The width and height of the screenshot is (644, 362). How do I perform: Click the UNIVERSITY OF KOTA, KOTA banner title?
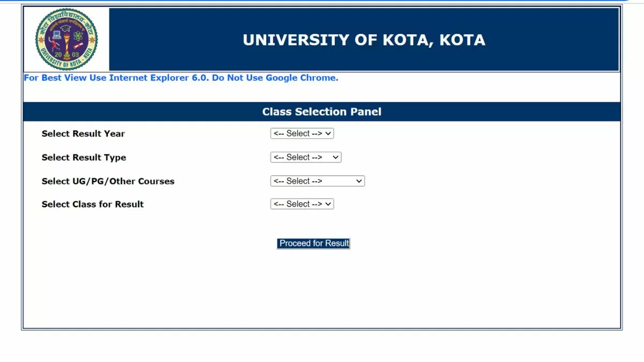click(364, 40)
